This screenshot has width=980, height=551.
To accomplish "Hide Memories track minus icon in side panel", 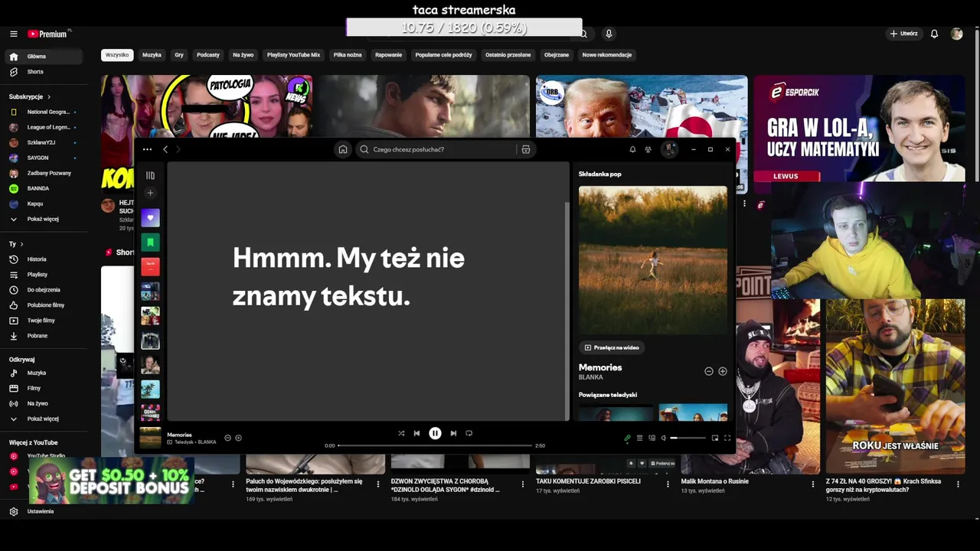I will pos(709,371).
